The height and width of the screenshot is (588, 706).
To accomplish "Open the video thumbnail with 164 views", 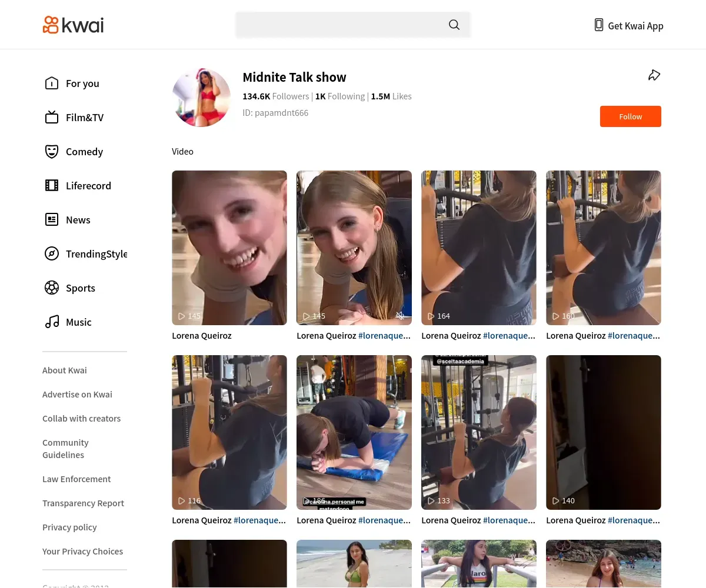I will [479, 248].
